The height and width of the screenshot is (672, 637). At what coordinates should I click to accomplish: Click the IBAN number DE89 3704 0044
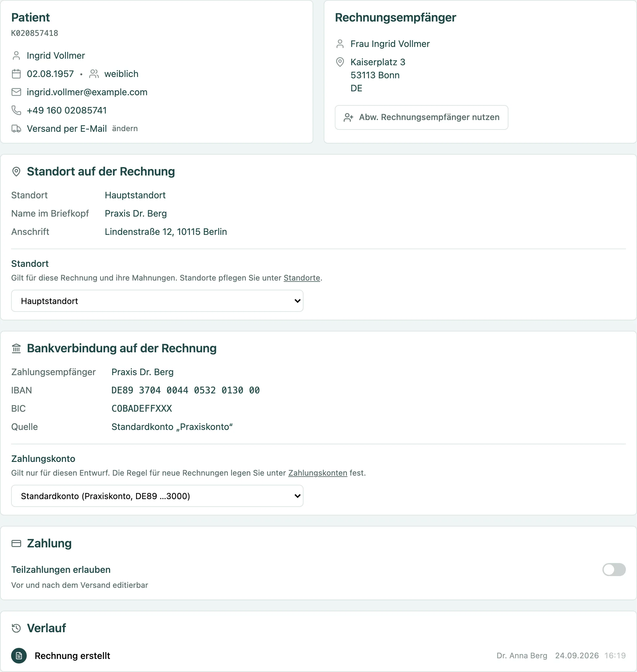[185, 390]
